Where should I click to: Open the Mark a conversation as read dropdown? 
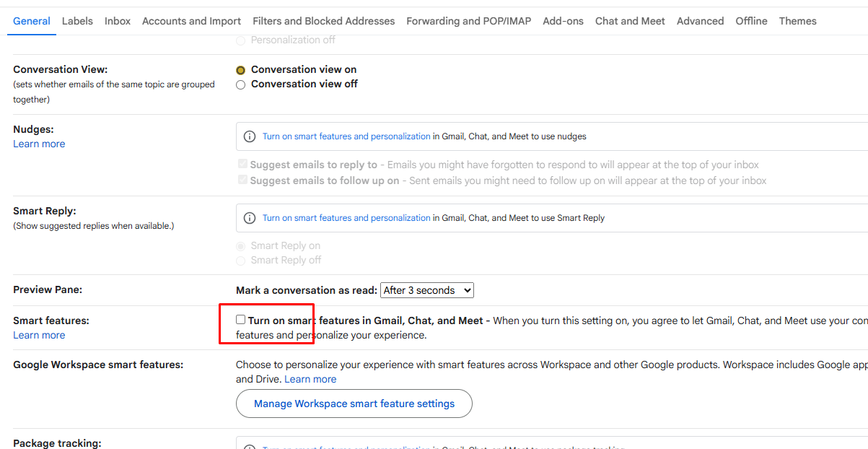426,290
